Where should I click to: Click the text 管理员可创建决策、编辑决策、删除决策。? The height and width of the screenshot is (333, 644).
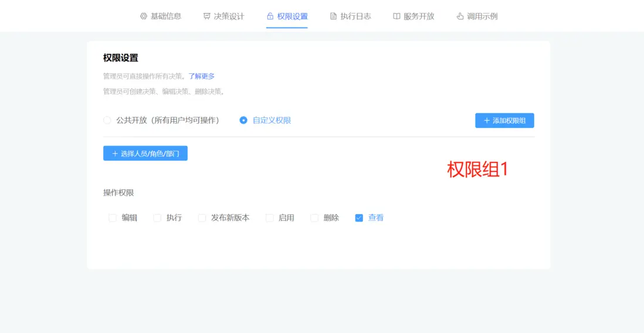164,91
